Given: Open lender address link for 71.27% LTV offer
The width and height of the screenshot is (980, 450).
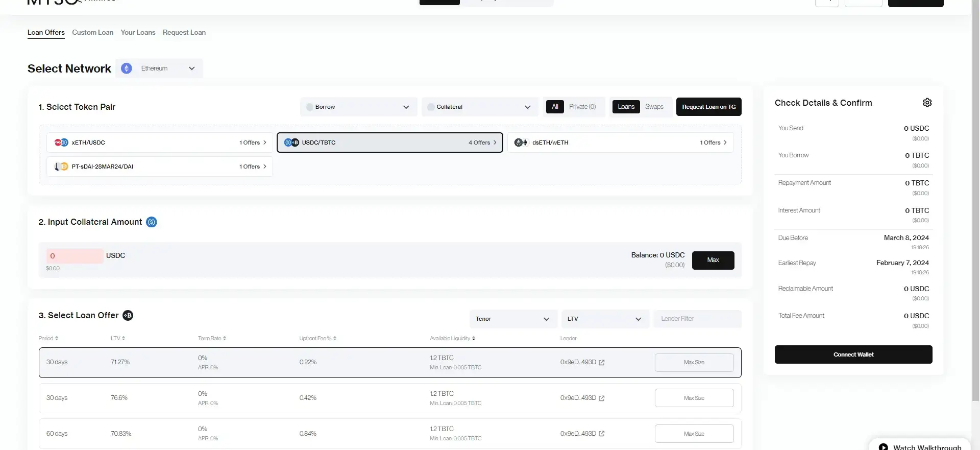Looking at the screenshot, I should (x=601, y=363).
